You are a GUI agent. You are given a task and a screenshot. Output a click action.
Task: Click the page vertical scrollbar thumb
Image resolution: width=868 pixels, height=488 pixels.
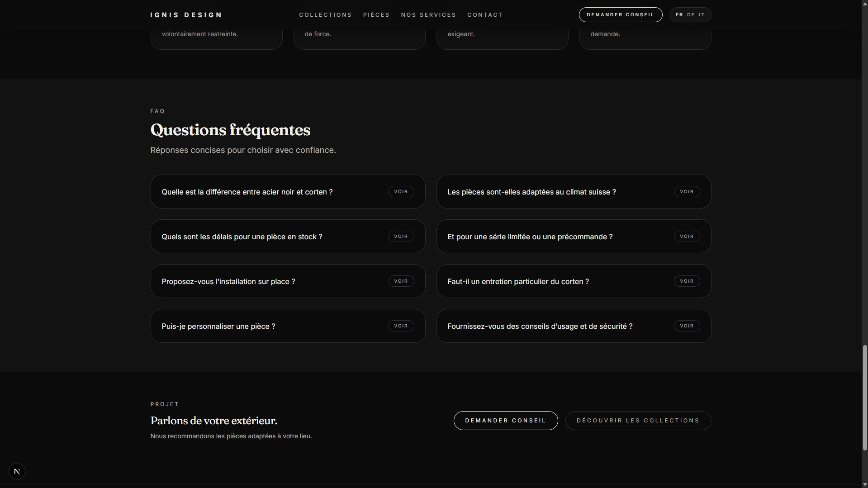pyautogui.click(x=864, y=398)
